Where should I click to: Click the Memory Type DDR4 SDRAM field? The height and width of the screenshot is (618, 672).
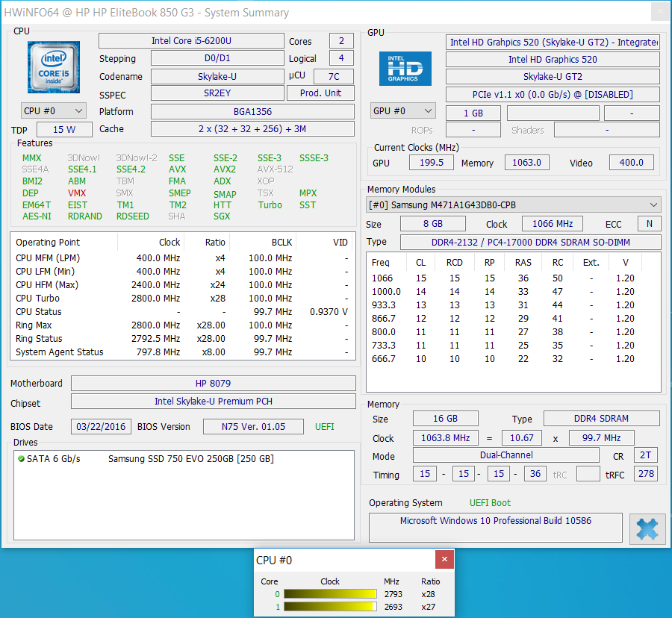(x=601, y=419)
